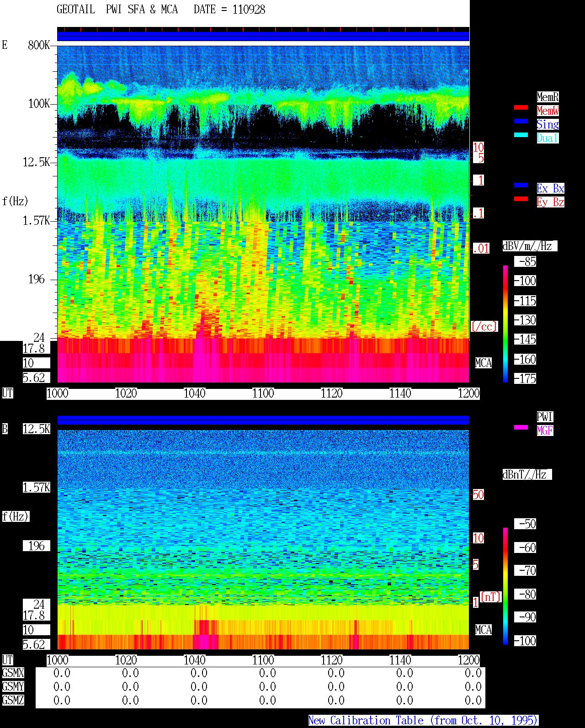Click the blue Sing legend swatch
Screen dimensions: 585x728
[x=521, y=122]
